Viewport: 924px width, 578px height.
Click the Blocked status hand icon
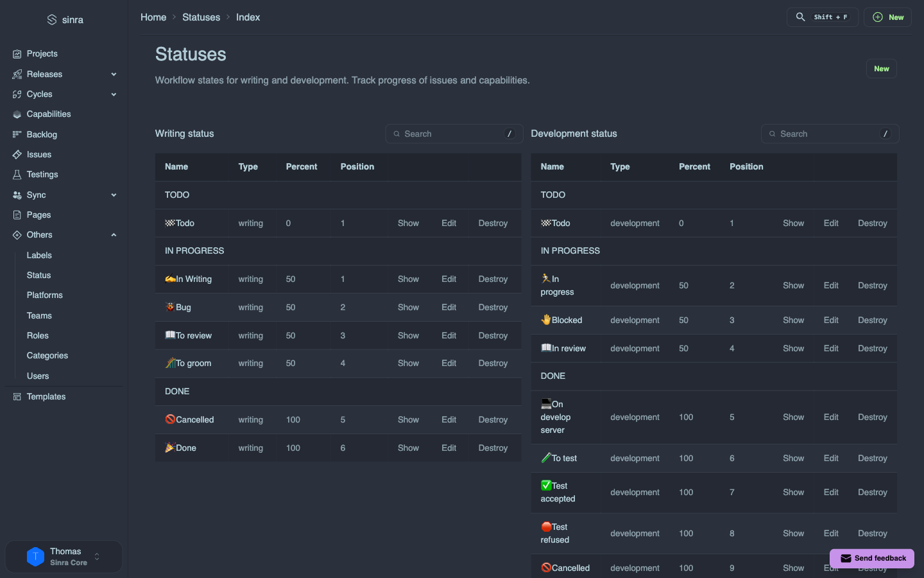pos(546,320)
